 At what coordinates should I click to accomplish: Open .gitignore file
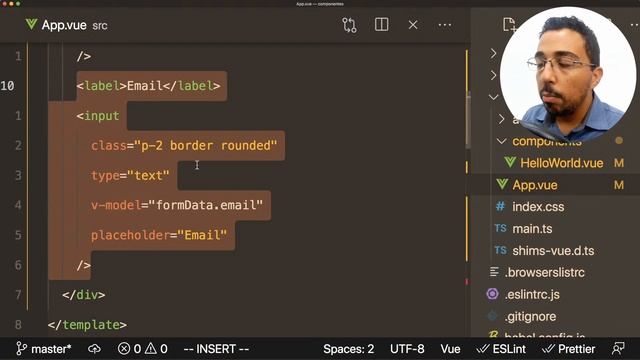click(530, 316)
